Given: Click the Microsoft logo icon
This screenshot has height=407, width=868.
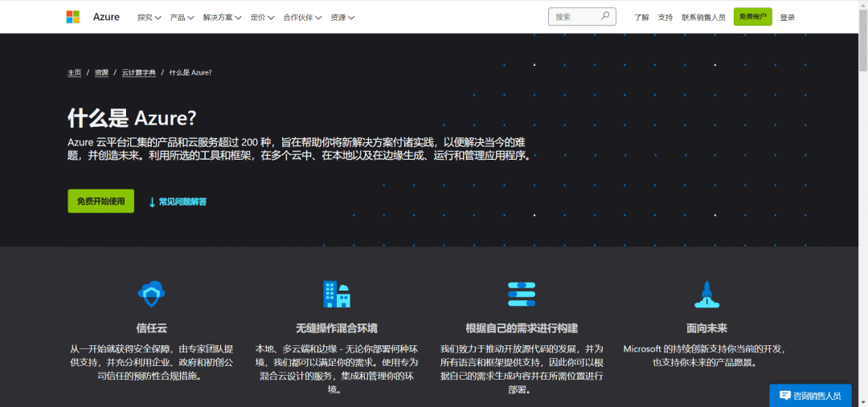Looking at the screenshot, I should [73, 17].
